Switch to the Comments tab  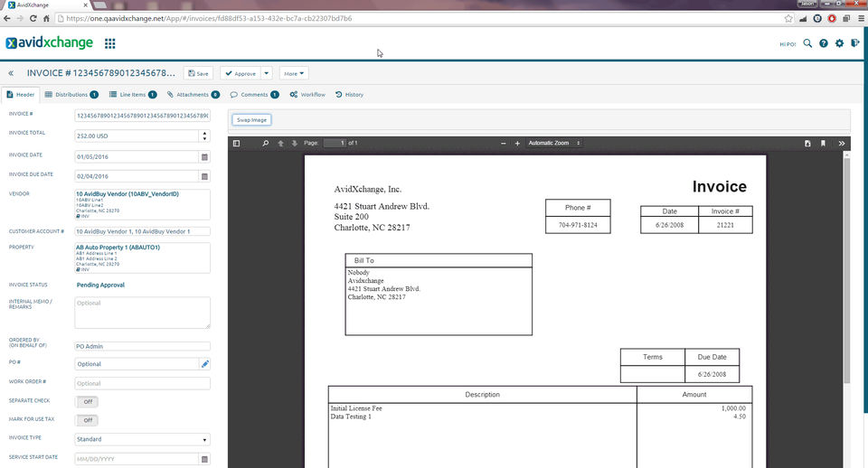click(255, 95)
